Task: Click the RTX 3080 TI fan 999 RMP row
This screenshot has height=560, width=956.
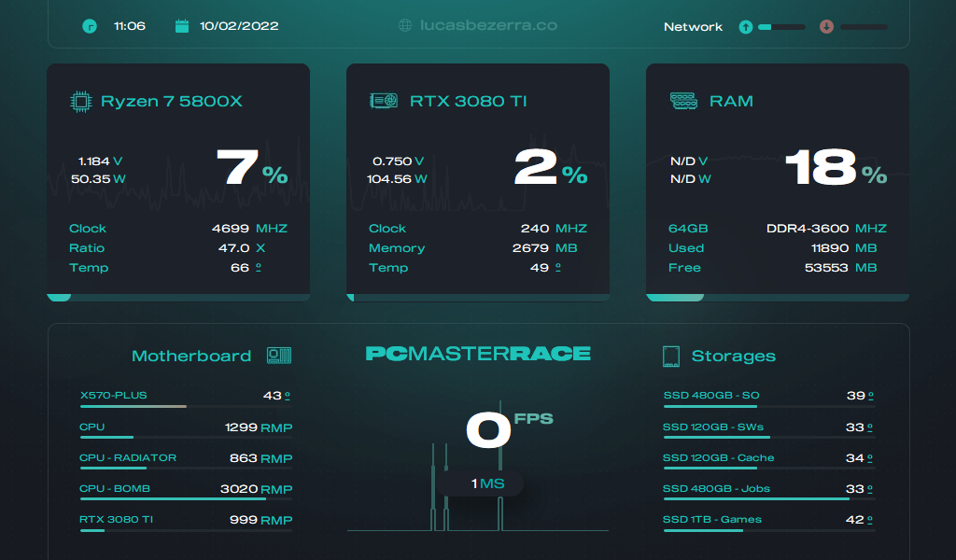Action: point(186,523)
